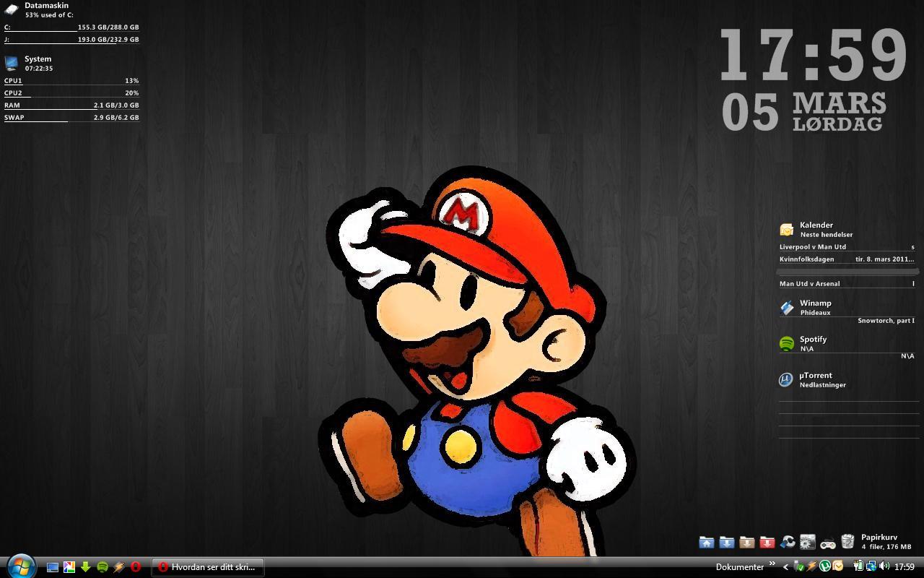Click the CPU2 20% usage row

click(x=71, y=93)
